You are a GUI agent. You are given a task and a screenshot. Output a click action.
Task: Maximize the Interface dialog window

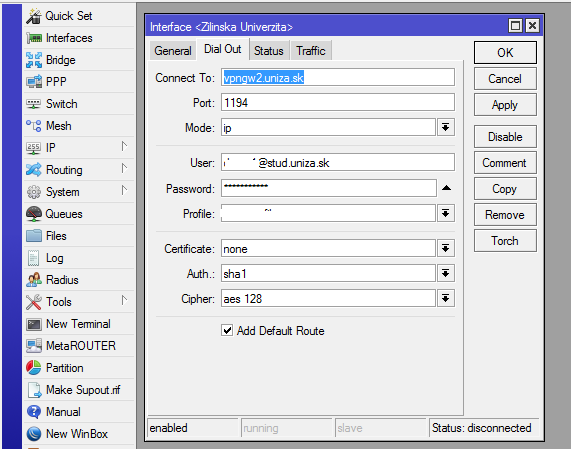coord(515,26)
